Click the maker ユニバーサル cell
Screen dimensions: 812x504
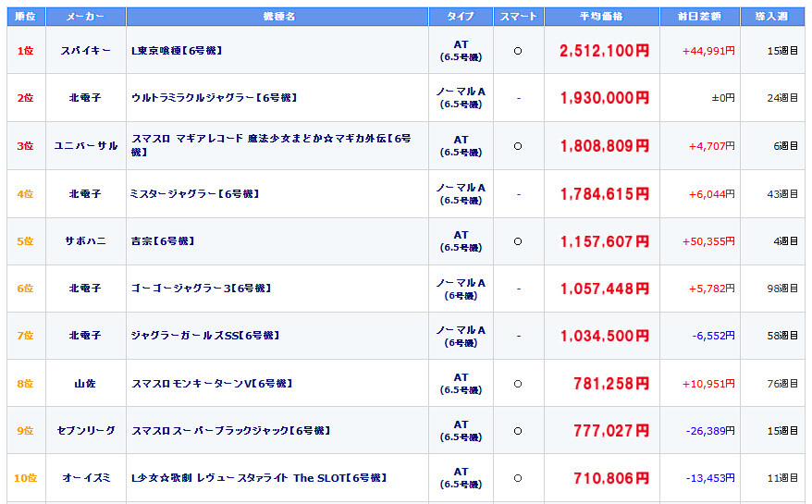(x=85, y=146)
